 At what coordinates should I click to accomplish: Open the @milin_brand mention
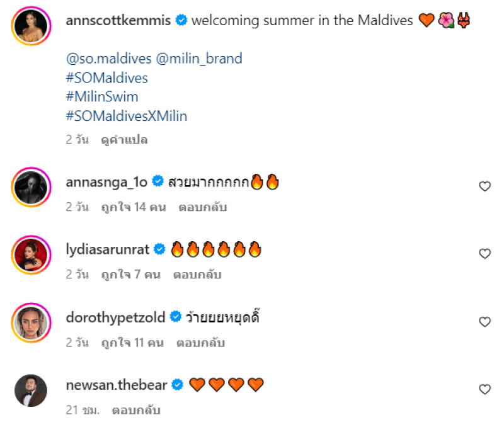[199, 59]
